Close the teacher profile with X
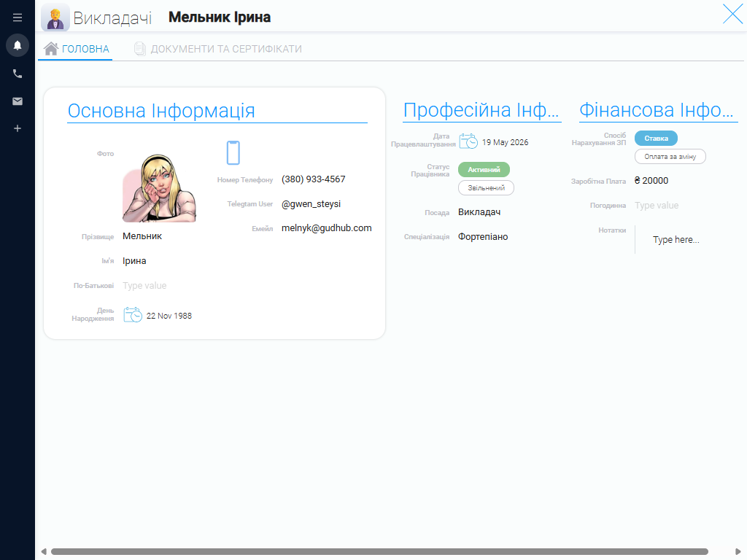Image resolution: width=747 pixels, height=560 pixels. (x=732, y=14)
